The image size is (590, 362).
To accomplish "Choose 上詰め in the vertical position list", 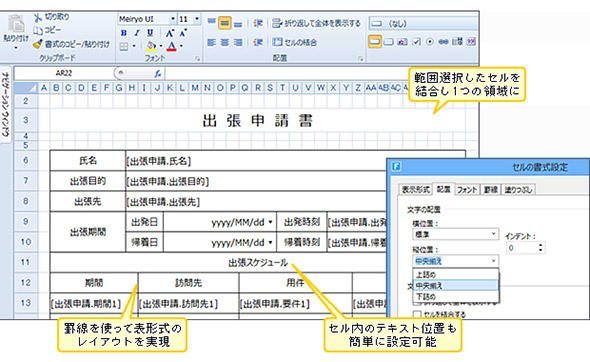I will (x=456, y=274).
